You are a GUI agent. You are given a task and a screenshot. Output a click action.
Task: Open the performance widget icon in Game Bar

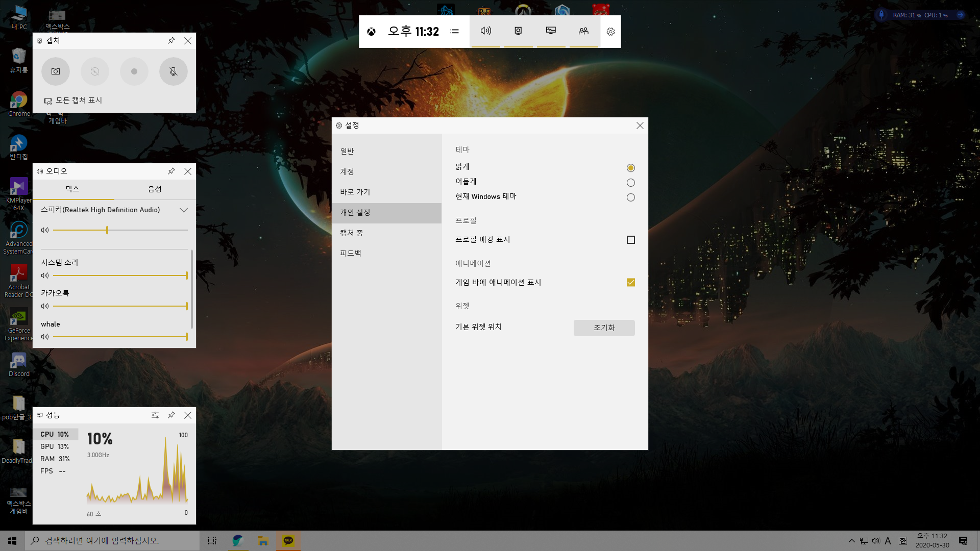click(x=551, y=31)
